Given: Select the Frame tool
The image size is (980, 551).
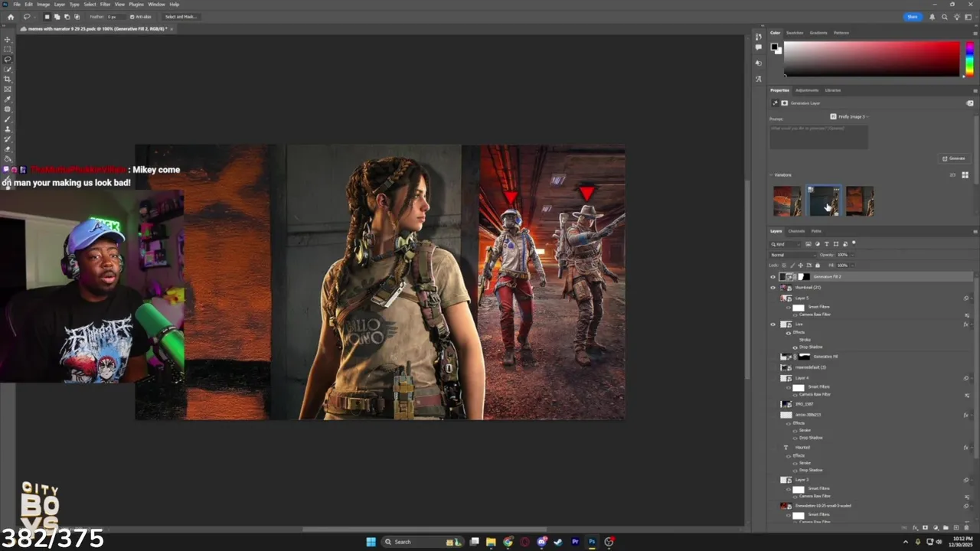Looking at the screenshot, I should pyautogui.click(x=8, y=89).
